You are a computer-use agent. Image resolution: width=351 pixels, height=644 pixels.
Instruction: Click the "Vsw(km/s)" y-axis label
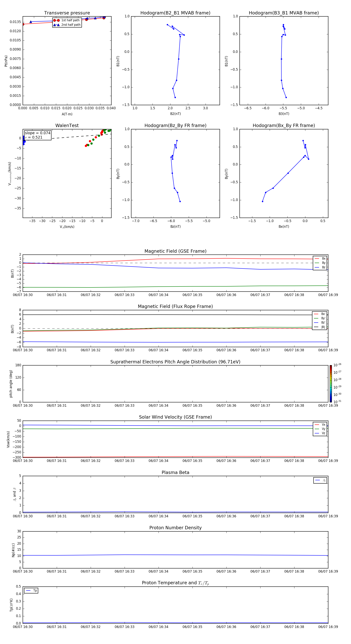coord(8,439)
